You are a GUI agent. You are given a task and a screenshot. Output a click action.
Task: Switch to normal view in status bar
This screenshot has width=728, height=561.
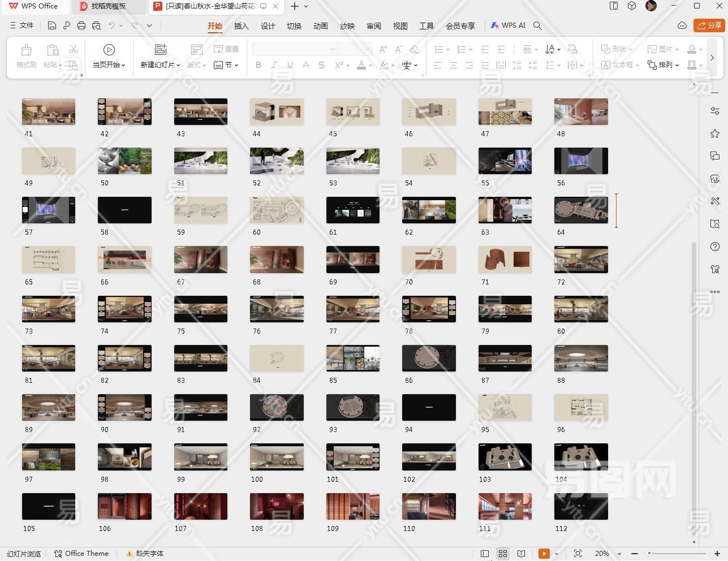[x=485, y=554]
